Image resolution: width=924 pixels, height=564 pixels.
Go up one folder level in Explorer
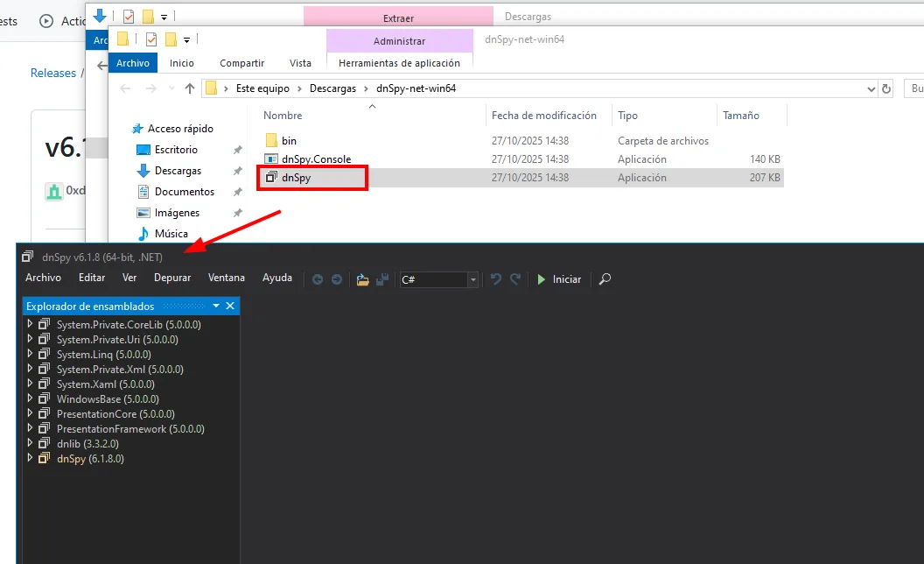[x=189, y=88]
